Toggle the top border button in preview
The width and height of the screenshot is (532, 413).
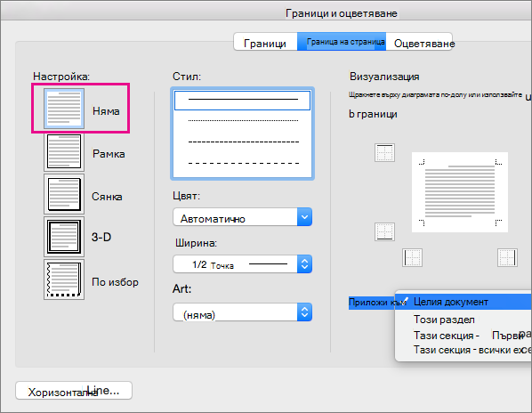coord(384,153)
